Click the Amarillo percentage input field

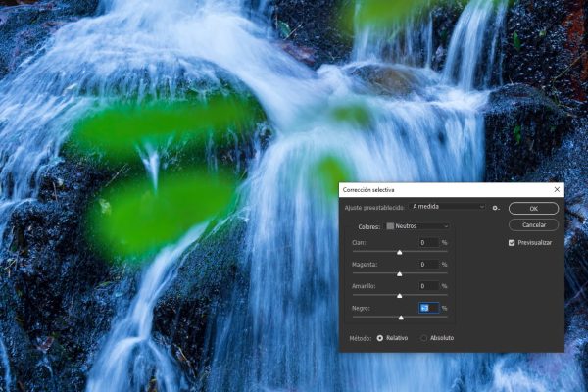point(428,285)
